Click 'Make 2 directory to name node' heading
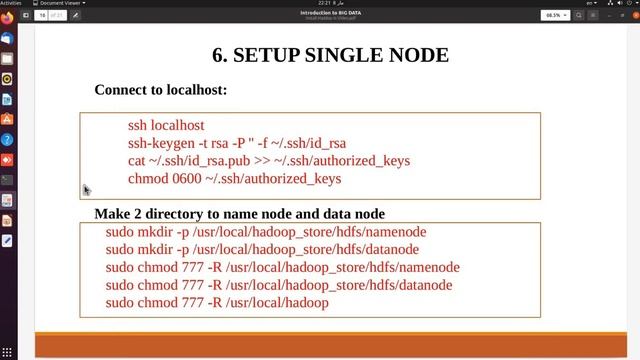Viewport: 640px width, 360px height. [240, 214]
